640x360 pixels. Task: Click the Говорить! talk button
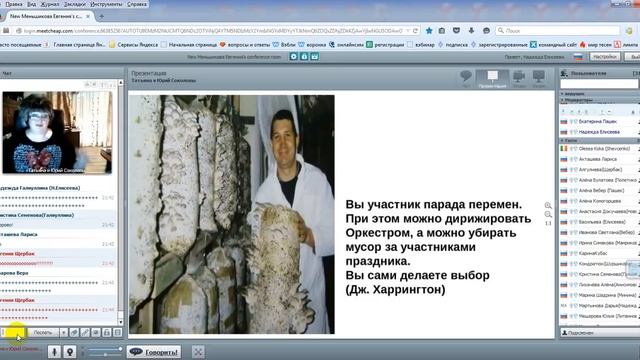(x=154, y=352)
